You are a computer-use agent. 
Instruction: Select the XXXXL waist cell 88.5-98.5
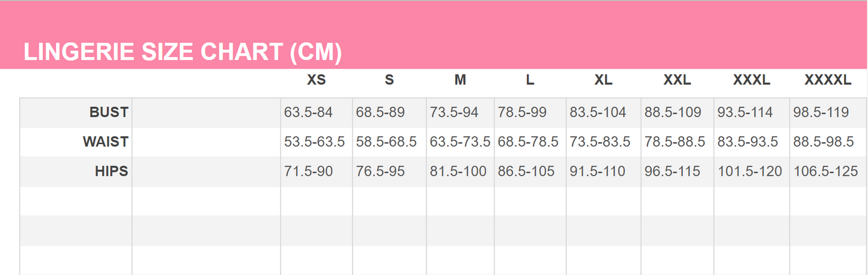pos(824,142)
